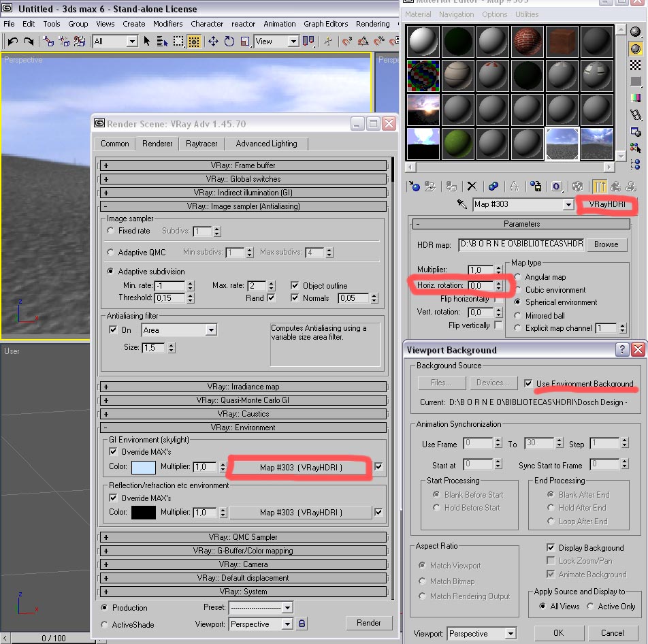Viewport: 648px width, 644px height.
Task: Select the Fixed rate image sampler
Action: (110, 231)
